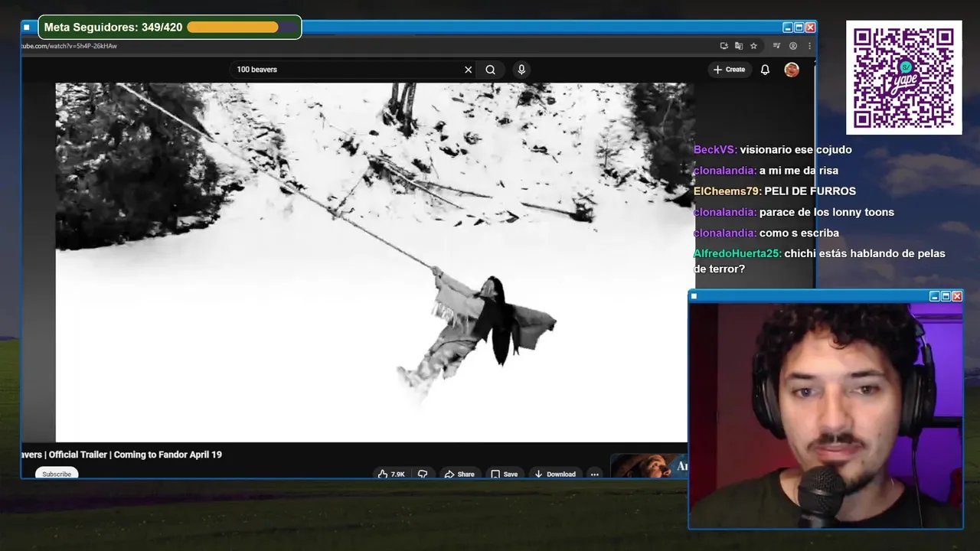Minimize the webcam overlay window
The width and height of the screenshot is (980, 551).
click(x=934, y=296)
